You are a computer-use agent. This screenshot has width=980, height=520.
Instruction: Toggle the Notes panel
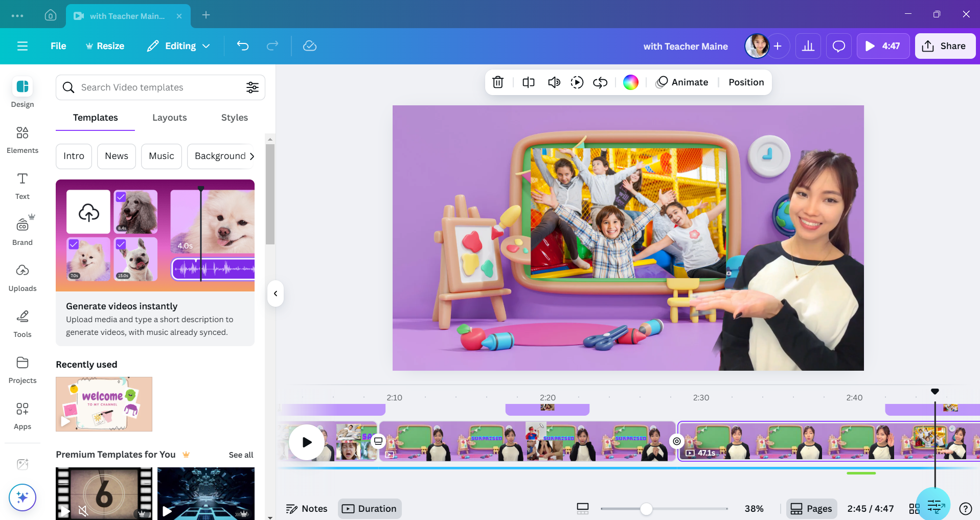[x=307, y=509]
